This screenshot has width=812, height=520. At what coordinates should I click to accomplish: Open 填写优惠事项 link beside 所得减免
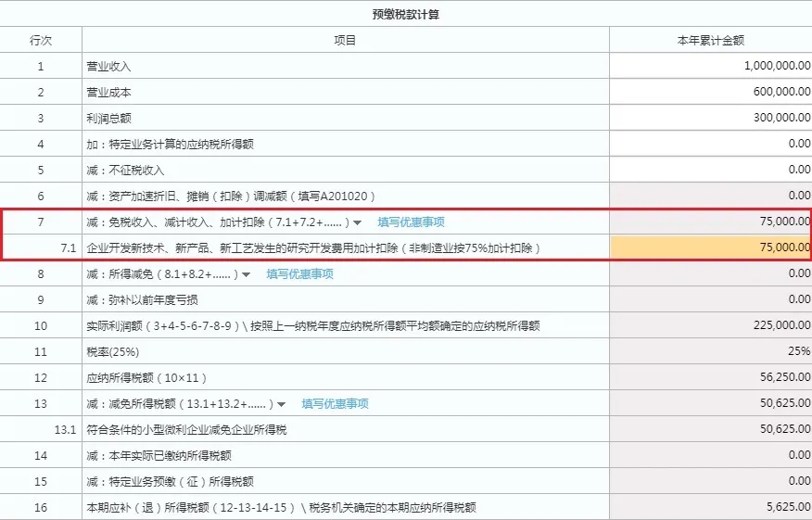299,274
